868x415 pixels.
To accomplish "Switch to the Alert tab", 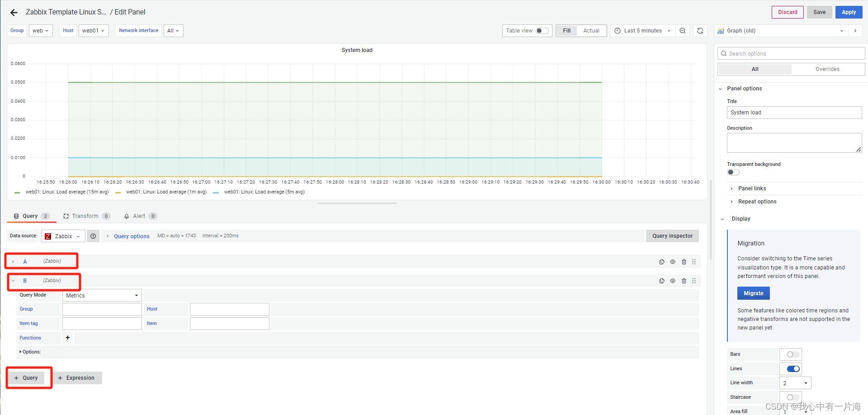I will [140, 216].
